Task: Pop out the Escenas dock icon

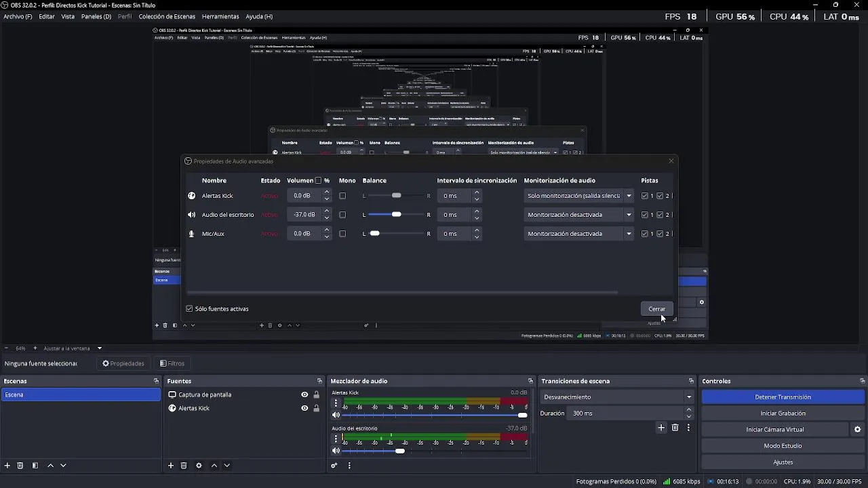Action: tap(156, 381)
